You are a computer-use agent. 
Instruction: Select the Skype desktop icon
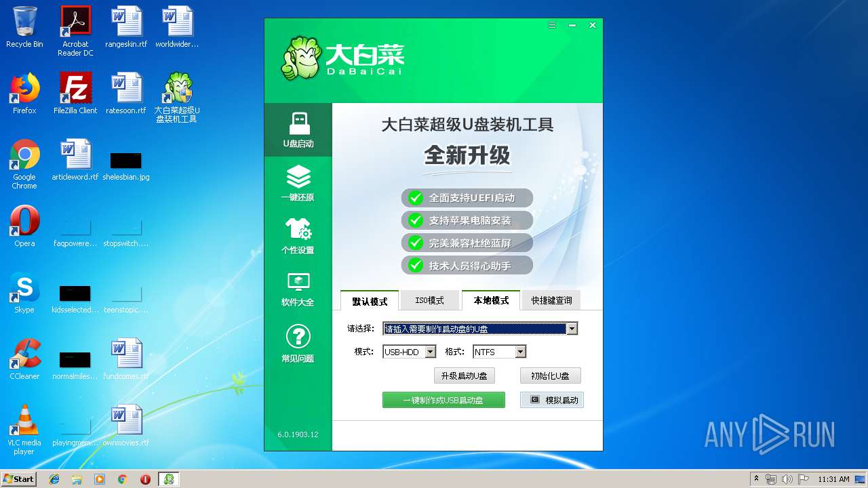[24, 293]
